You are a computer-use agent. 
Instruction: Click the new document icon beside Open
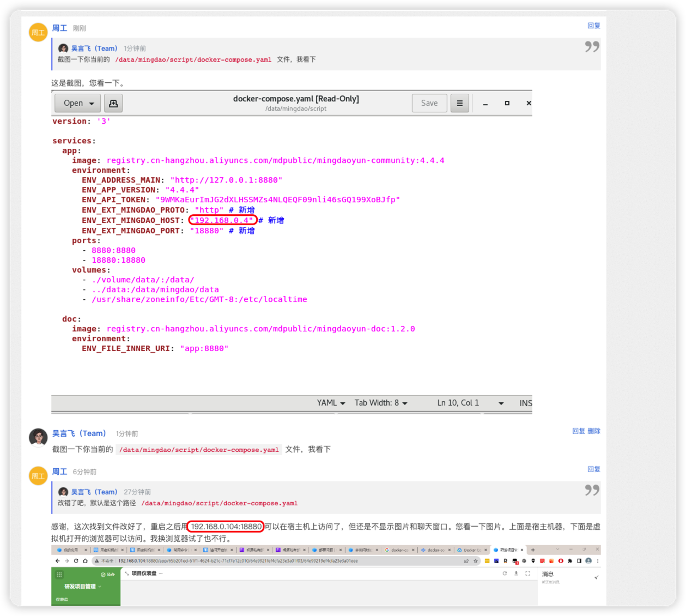tap(113, 103)
